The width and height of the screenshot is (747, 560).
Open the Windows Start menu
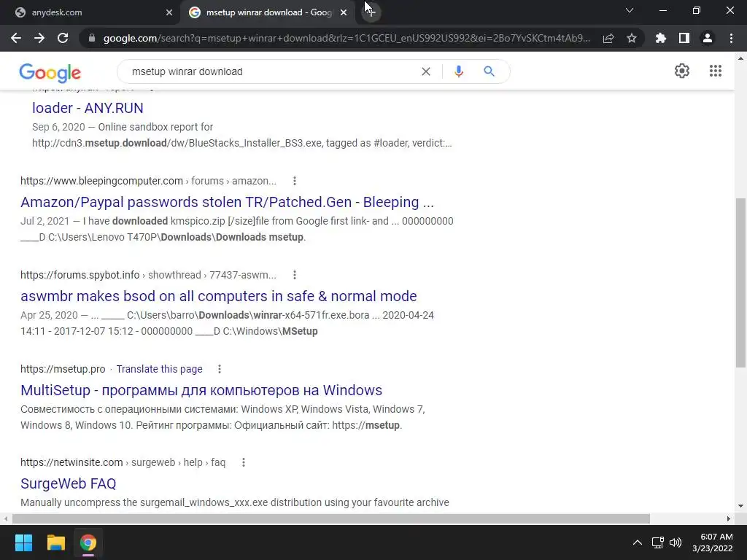(23, 542)
